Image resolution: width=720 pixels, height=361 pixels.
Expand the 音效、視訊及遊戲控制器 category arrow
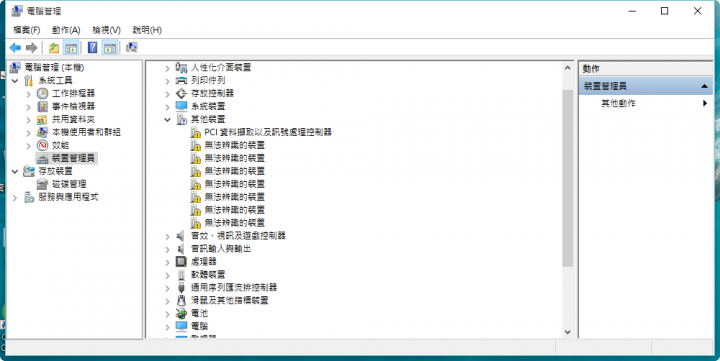(168, 236)
